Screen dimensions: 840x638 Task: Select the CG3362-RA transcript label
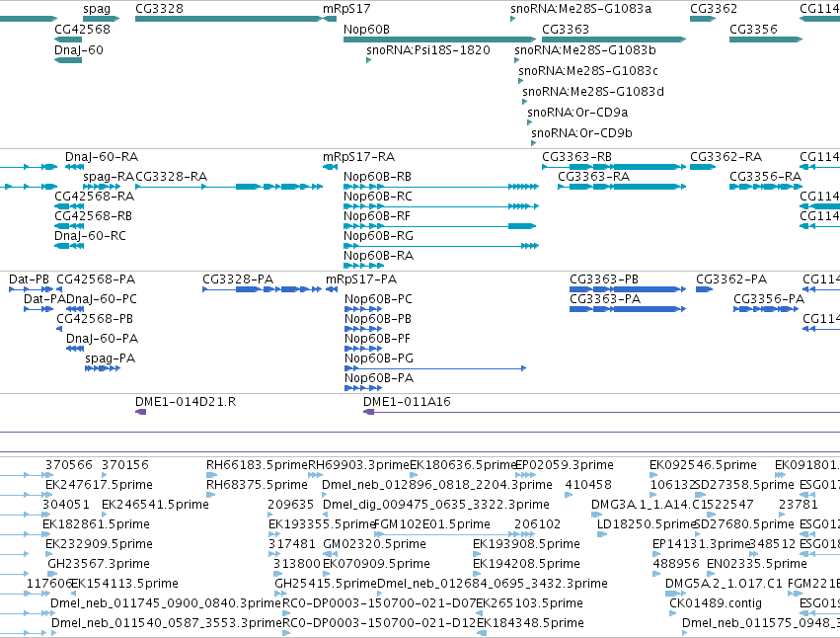[725, 157]
